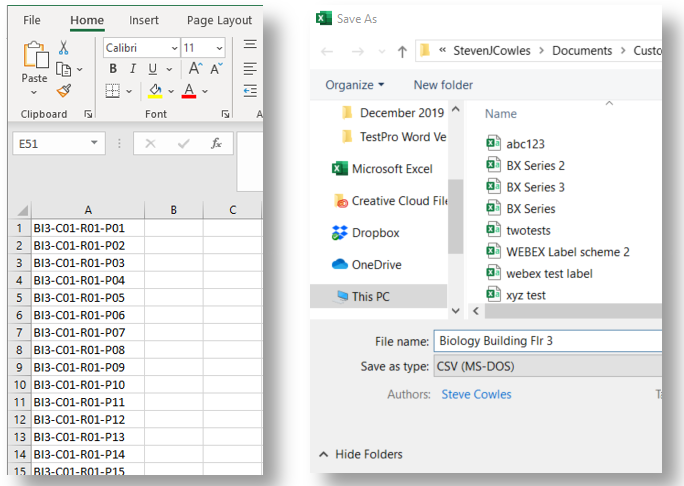684x486 pixels.
Task: Select TestPro Word folder in tree
Action: pyautogui.click(x=394, y=137)
